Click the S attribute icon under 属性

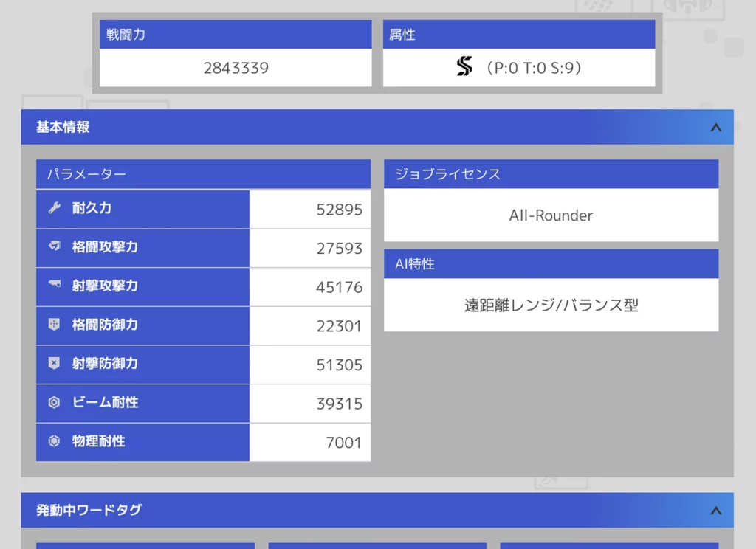coord(464,68)
